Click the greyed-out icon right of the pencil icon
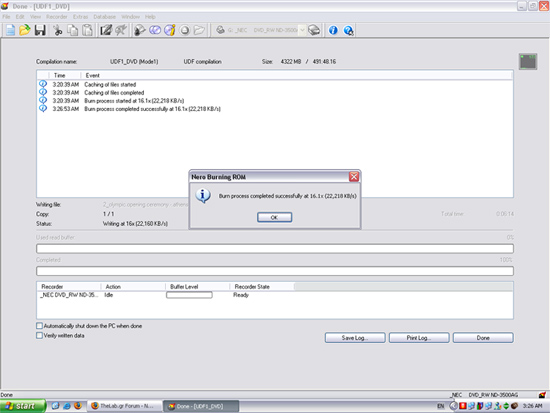The width and height of the screenshot is (550, 413). [121, 30]
